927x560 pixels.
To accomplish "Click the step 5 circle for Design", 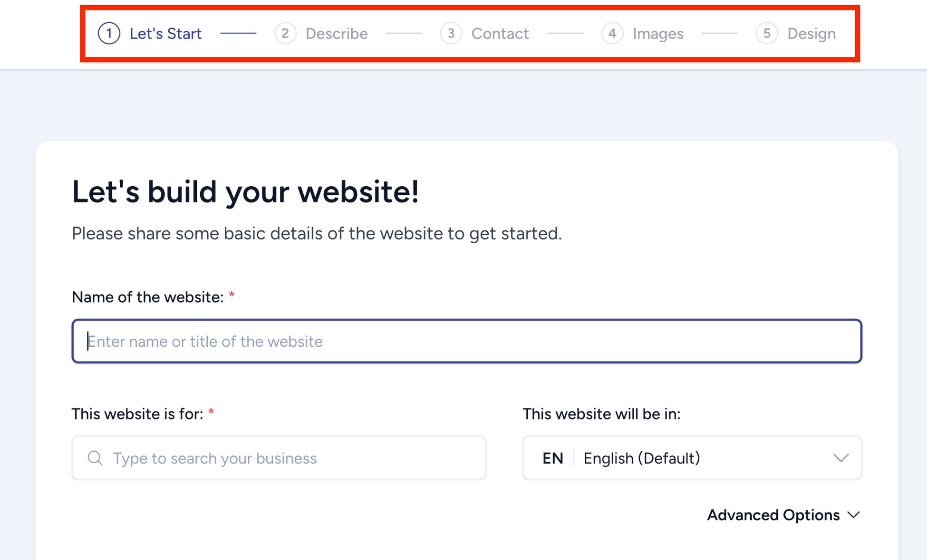I will click(x=766, y=33).
